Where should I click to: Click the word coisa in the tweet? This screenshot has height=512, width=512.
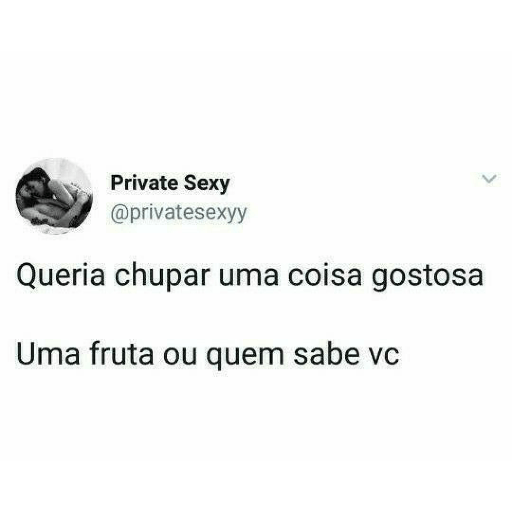pos(325,276)
